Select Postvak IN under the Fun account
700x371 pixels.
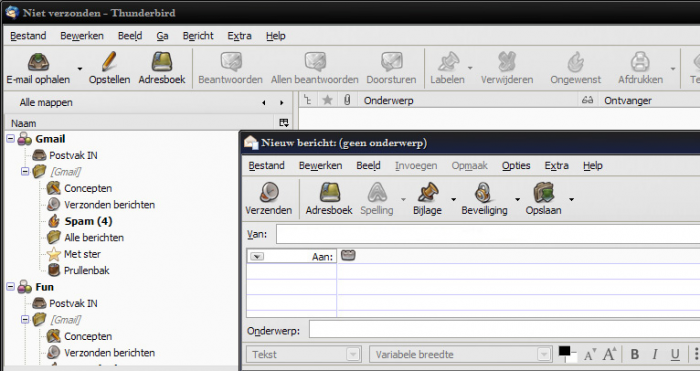pos(73,304)
